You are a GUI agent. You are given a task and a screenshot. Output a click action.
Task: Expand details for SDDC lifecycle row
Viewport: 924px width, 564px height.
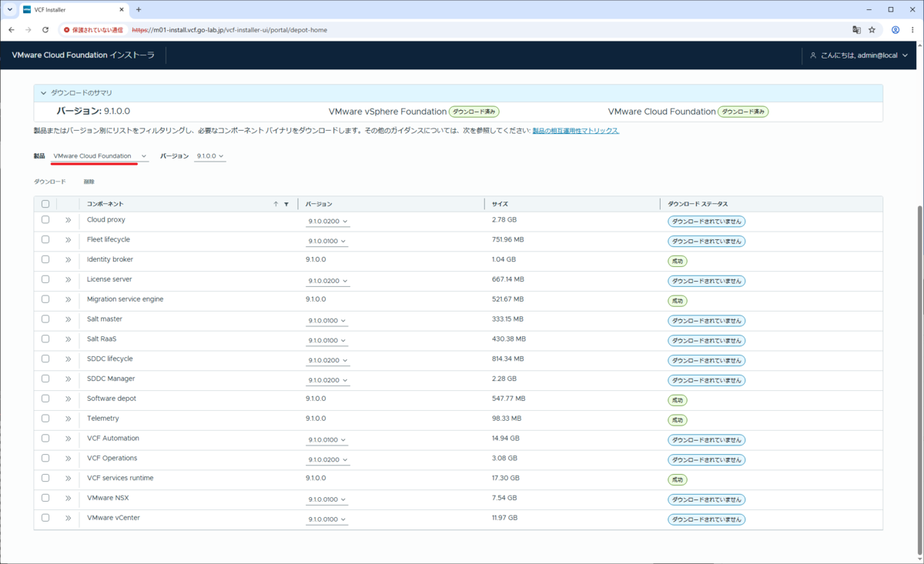pyautogui.click(x=68, y=359)
